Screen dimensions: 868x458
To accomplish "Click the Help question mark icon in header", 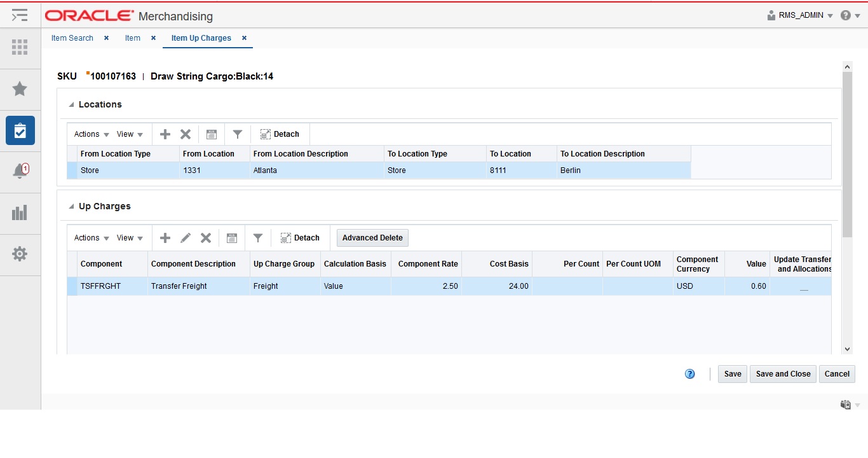I will 845,15.
